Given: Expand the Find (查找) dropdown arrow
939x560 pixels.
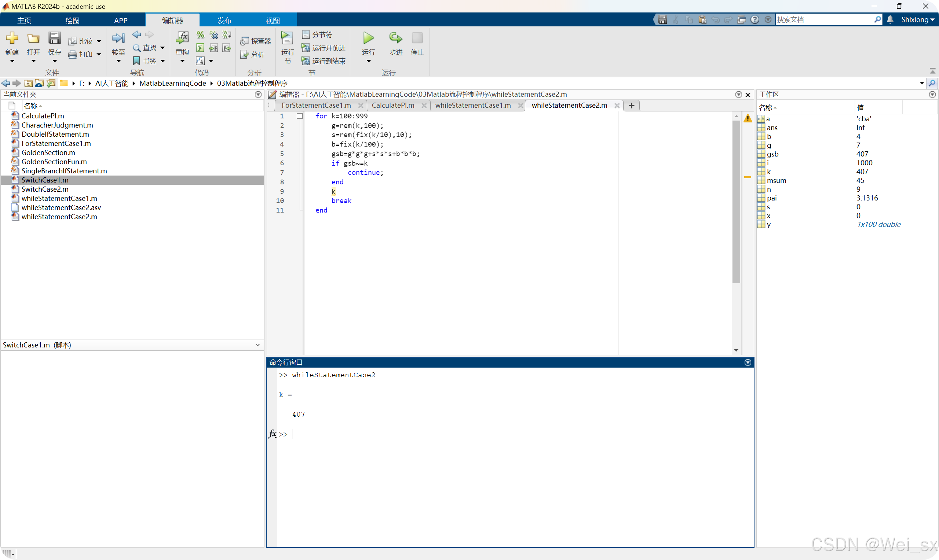Looking at the screenshot, I should pos(163,48).
